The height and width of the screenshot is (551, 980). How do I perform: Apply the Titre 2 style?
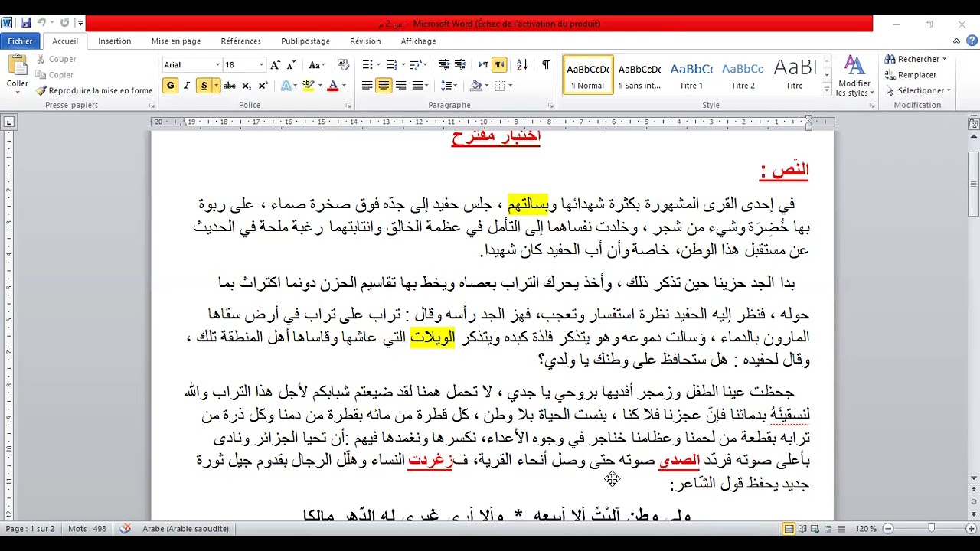743,75
